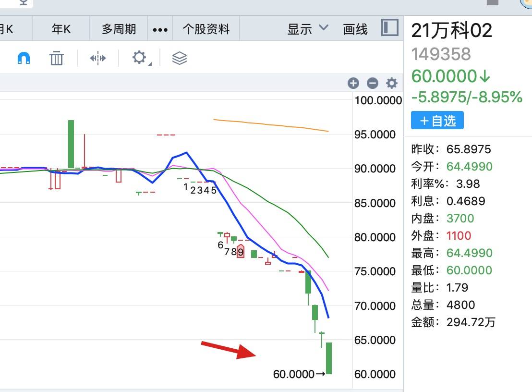Click the tall green candlestick near 95

coord(71,144)
